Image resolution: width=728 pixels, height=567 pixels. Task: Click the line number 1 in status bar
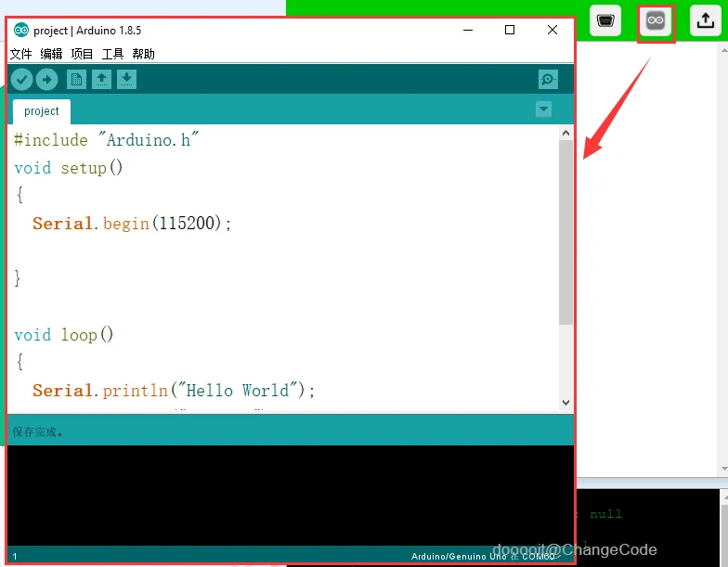coord(15,557)
